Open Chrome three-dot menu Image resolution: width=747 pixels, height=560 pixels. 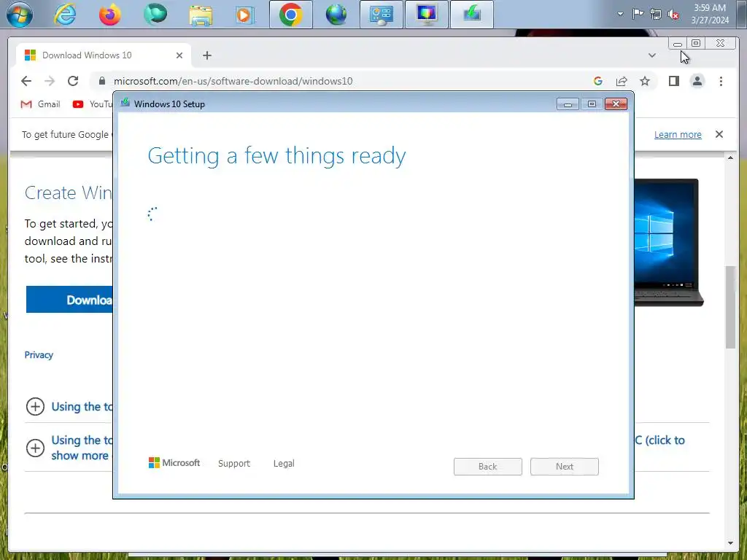tap(721, 81)
